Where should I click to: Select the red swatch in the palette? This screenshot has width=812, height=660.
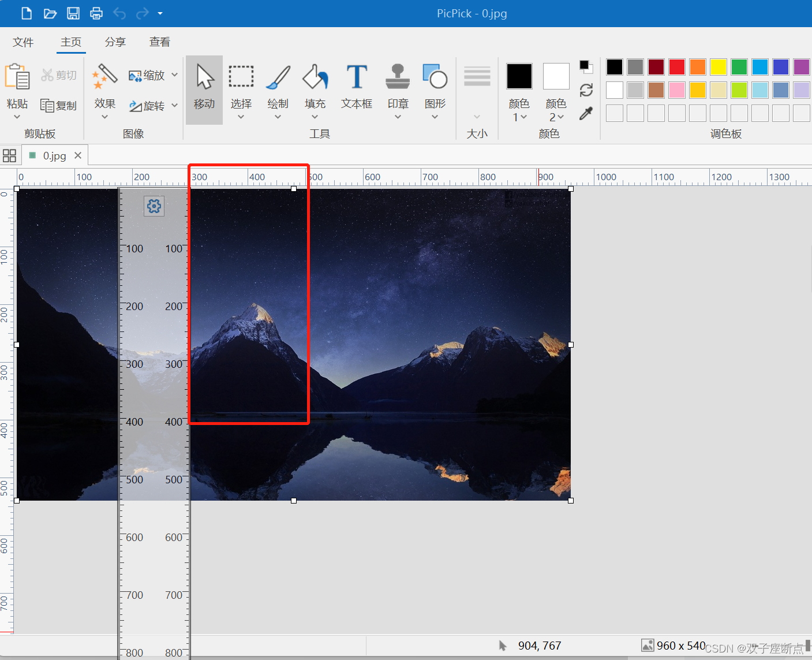pos(676,67)
